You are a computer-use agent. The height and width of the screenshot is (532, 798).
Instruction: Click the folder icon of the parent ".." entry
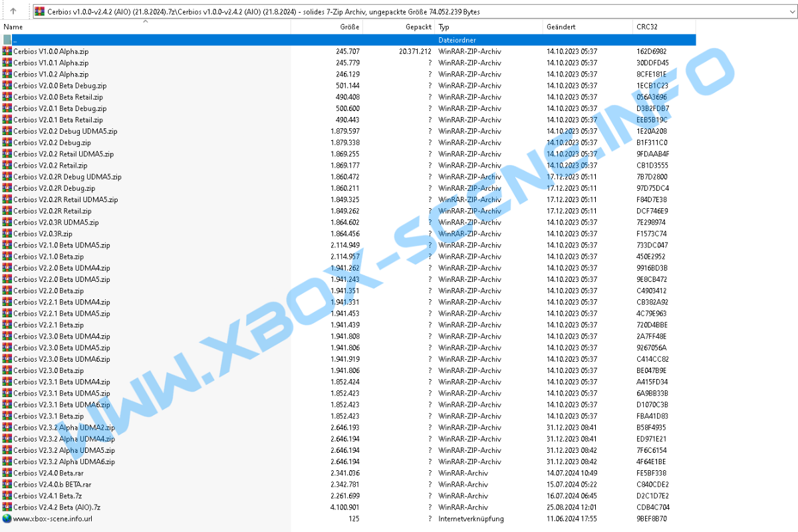(x=7, y=40)
